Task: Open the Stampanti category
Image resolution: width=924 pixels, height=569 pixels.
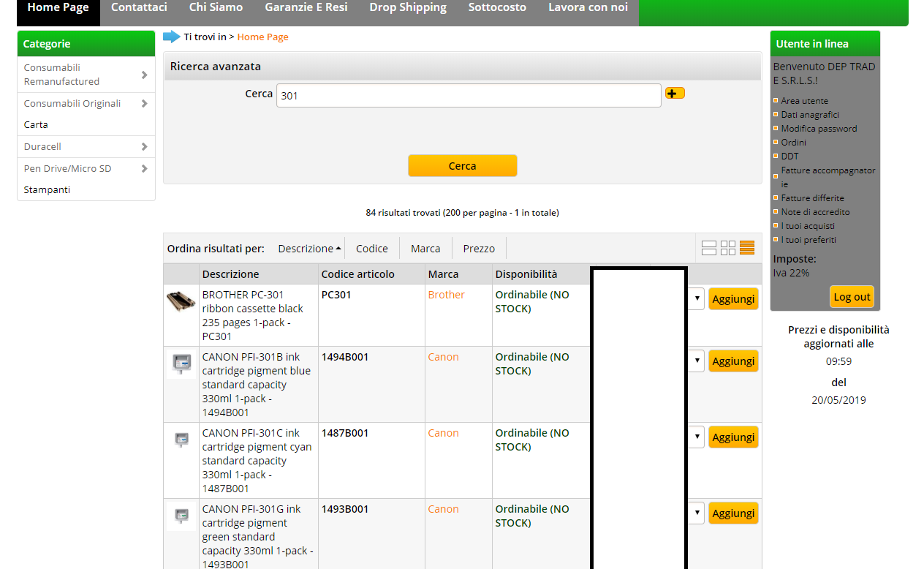Action: click(47, 190)
